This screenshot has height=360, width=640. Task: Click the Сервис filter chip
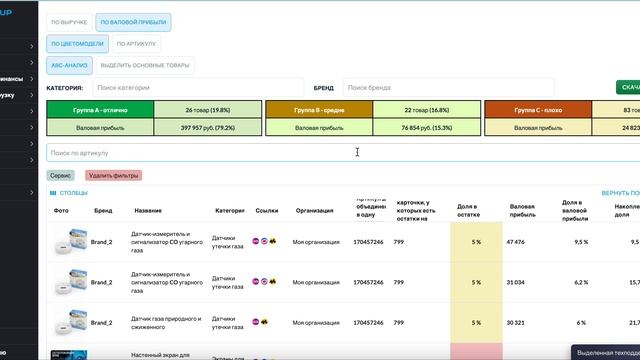click(60, 176)
